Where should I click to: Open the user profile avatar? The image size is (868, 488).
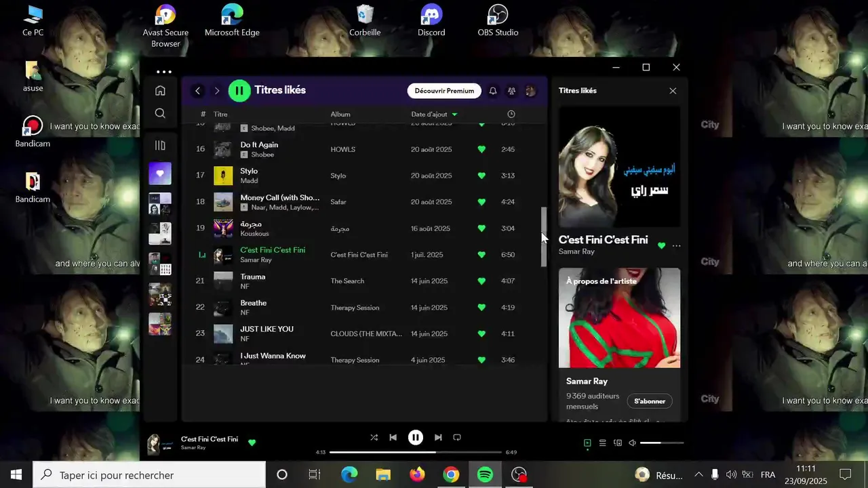(530, 91)
